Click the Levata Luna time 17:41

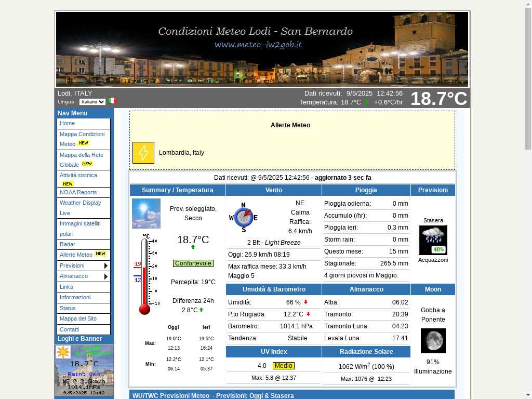[400, 338]
